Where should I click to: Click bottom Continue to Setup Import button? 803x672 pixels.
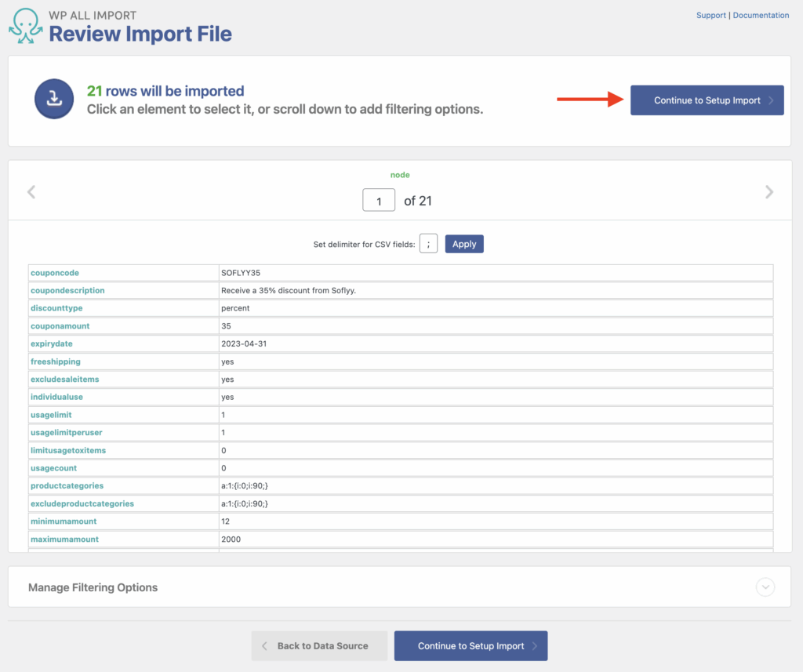pos(471,646)
